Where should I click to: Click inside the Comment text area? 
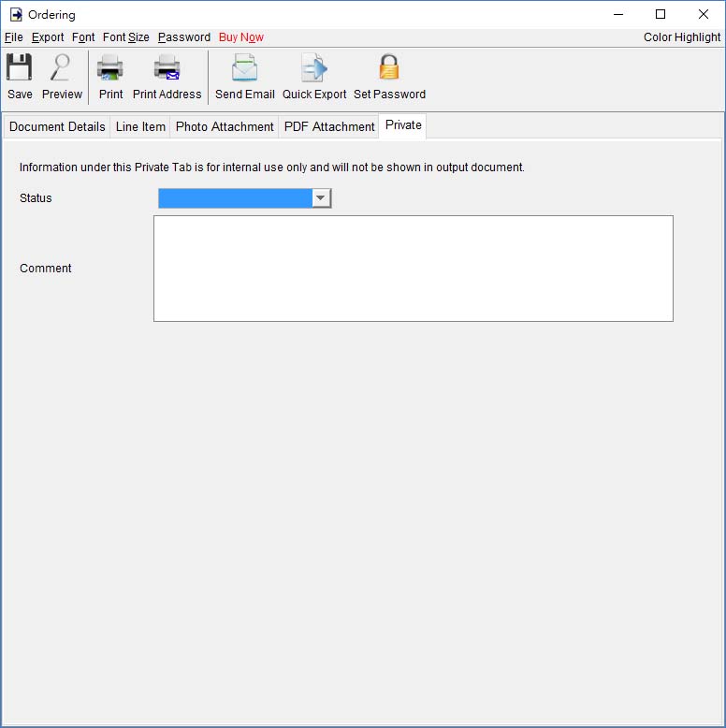414,269
